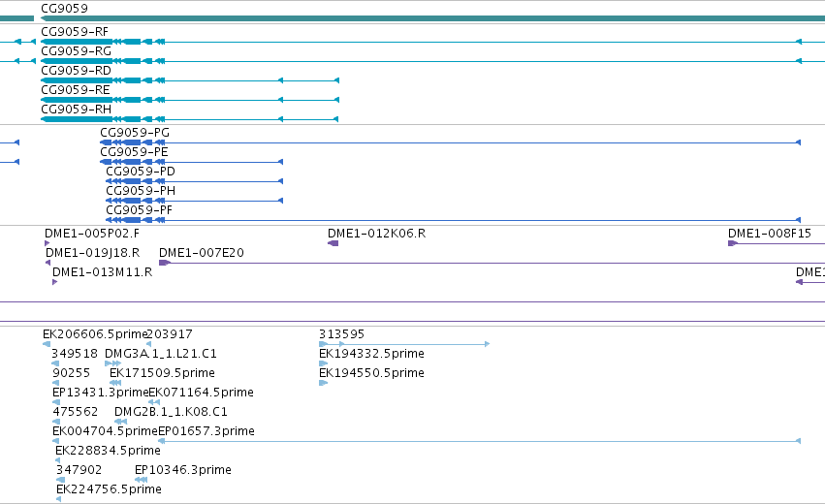
Task: Click the DME1-005P02.F small arrow marker
Action: [47, 243]
